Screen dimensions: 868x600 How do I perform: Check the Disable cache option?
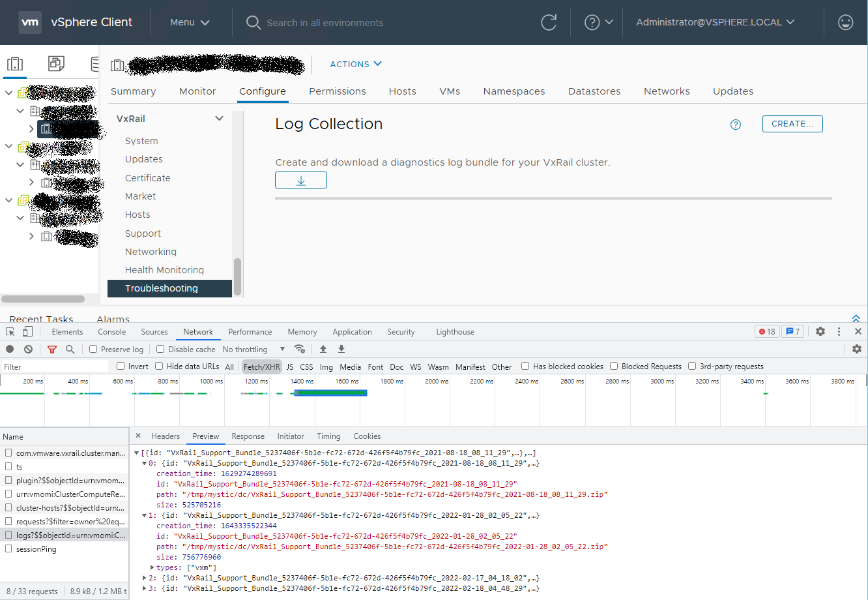(160, 349)
